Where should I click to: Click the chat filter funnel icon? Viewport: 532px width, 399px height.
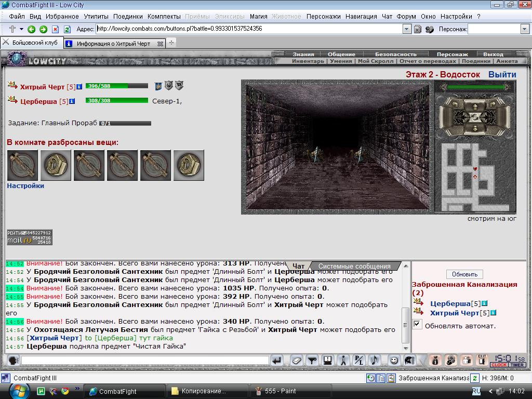312,361
